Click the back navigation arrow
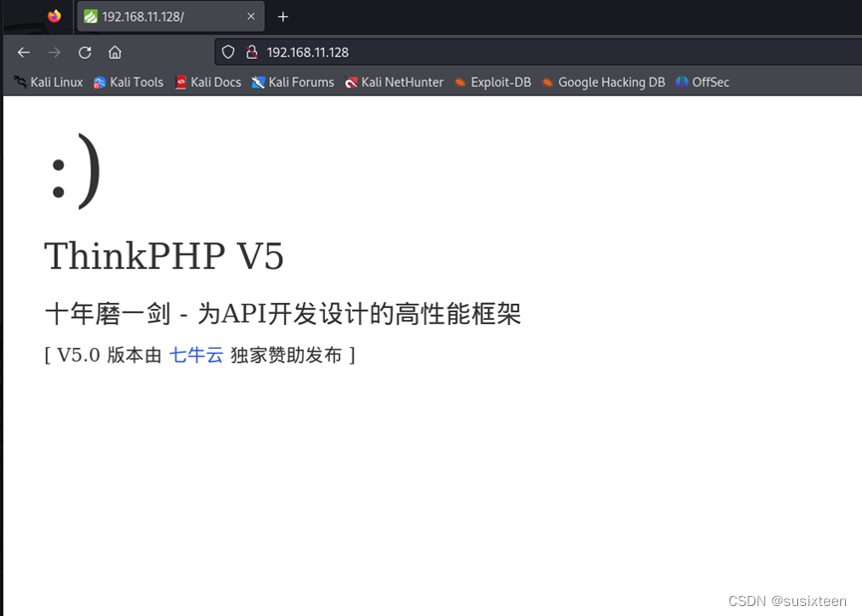The height and width of the screenshot is (616, 862). [x=23, y=52]
